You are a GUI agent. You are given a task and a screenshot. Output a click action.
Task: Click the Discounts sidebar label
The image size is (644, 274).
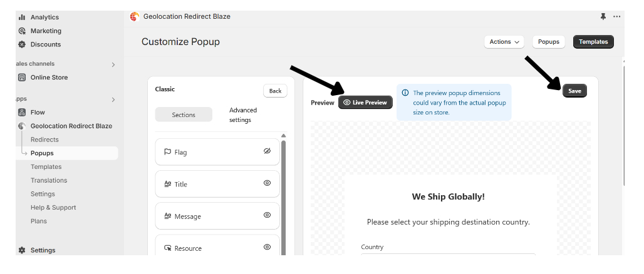point(46,44)
